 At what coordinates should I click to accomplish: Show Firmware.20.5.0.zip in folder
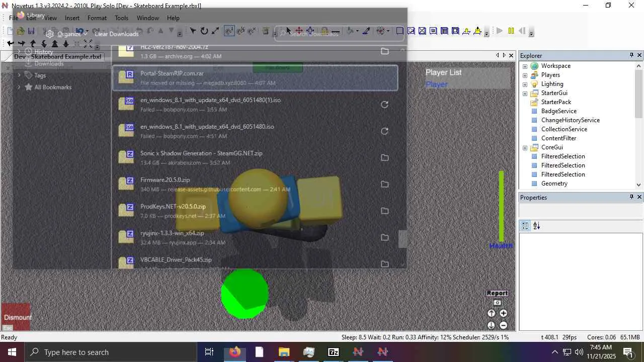(x=384, y=185)
